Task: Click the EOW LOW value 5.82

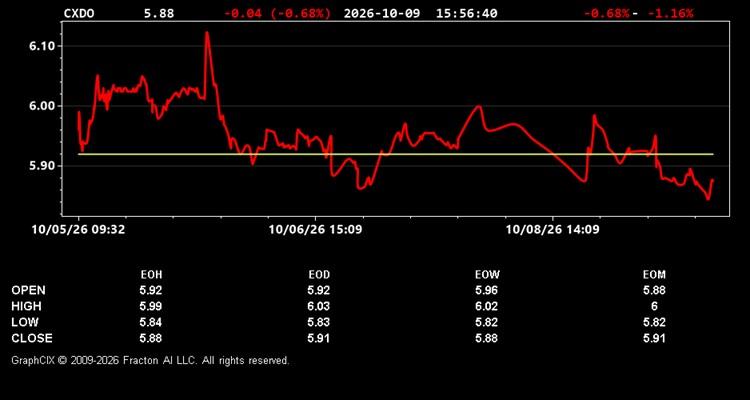Action: [487, 322]
